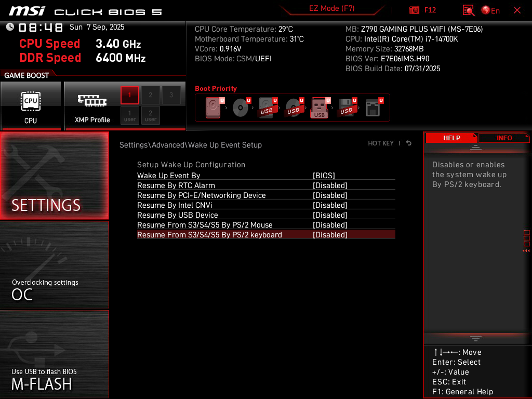Select the hard disk boot priority icon

(215, 108)
